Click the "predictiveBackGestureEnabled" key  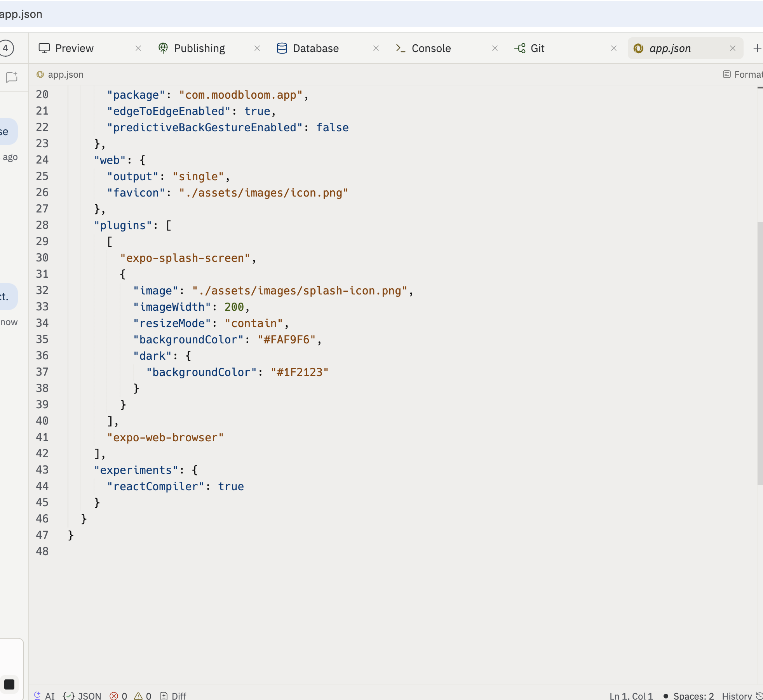point(205,128)
